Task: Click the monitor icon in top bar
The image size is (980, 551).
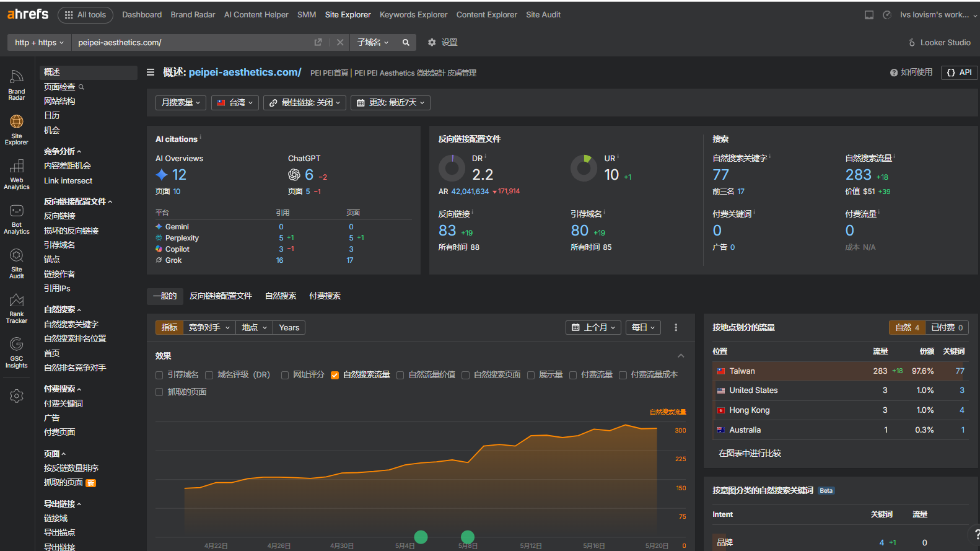Action: tap(869, 15)
